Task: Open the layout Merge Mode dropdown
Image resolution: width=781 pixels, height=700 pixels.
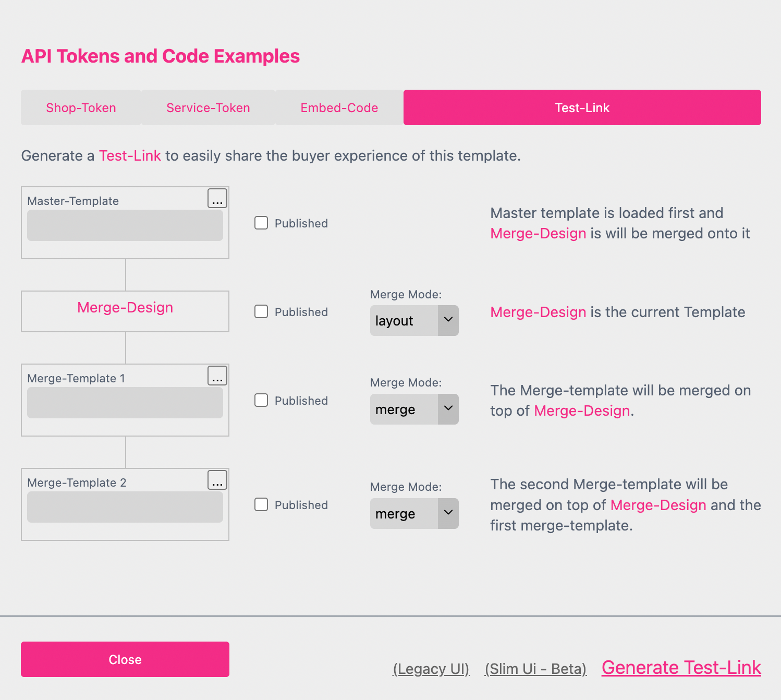Action: tap(414, 320)
